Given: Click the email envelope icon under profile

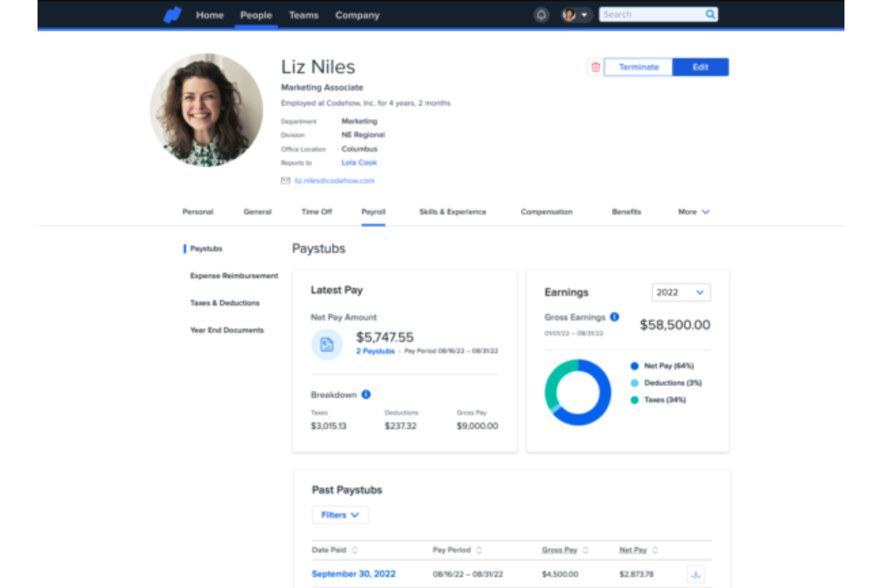Looking at the screenshot, I should (285, 181).
